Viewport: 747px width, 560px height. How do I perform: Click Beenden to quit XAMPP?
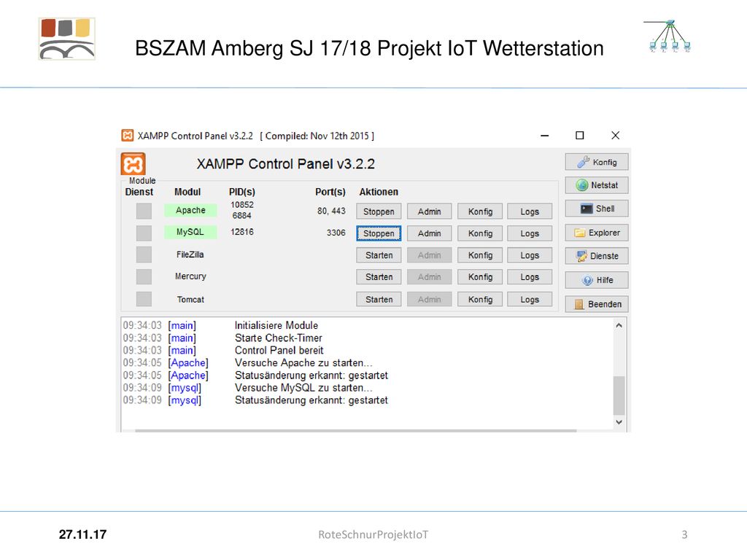pyautogui.click(x=597, y=304)
